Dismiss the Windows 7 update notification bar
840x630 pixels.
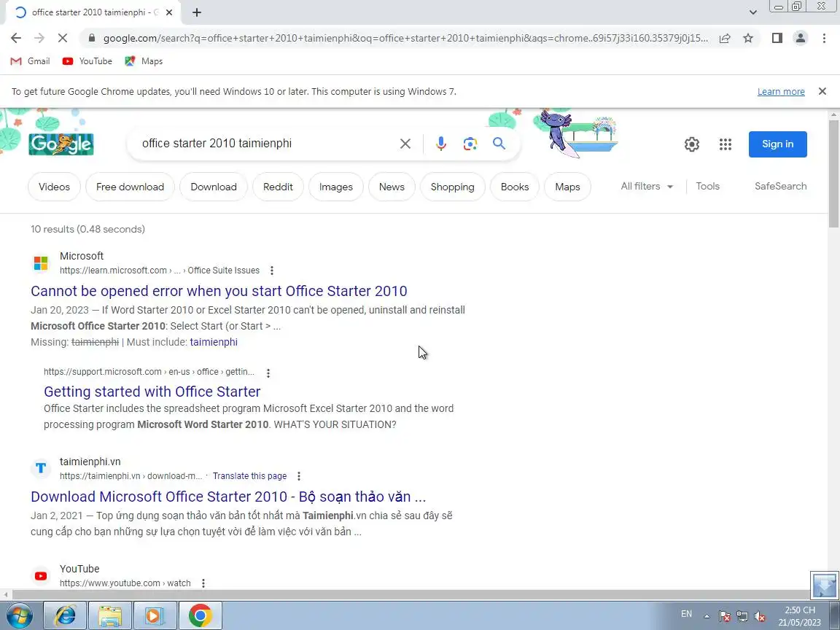[x=822, y=92]
